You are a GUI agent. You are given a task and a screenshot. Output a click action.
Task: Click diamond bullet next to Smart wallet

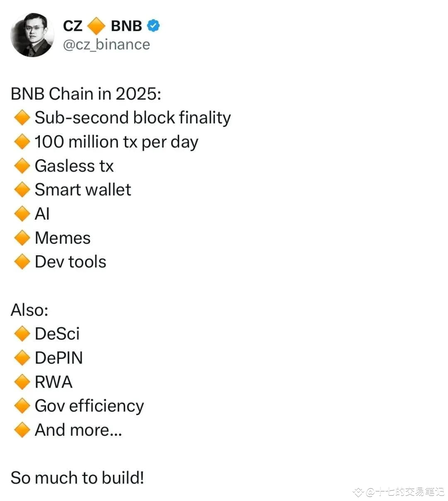(x=22, y=190)
